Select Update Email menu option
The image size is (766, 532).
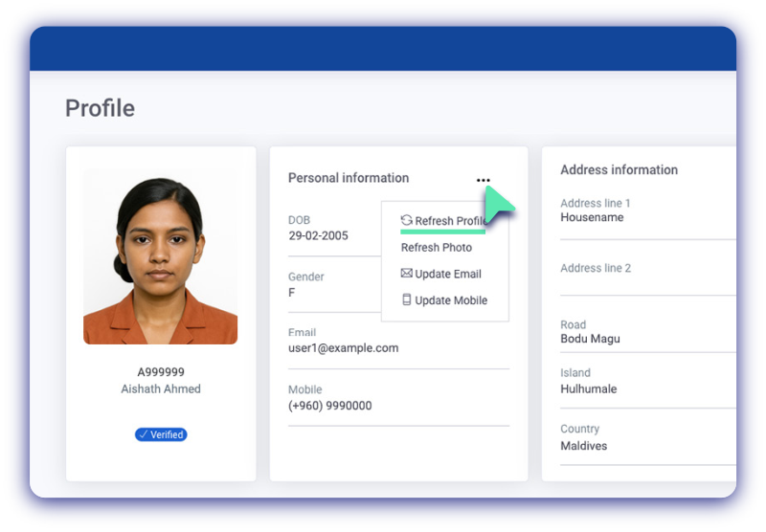point(447,274)
